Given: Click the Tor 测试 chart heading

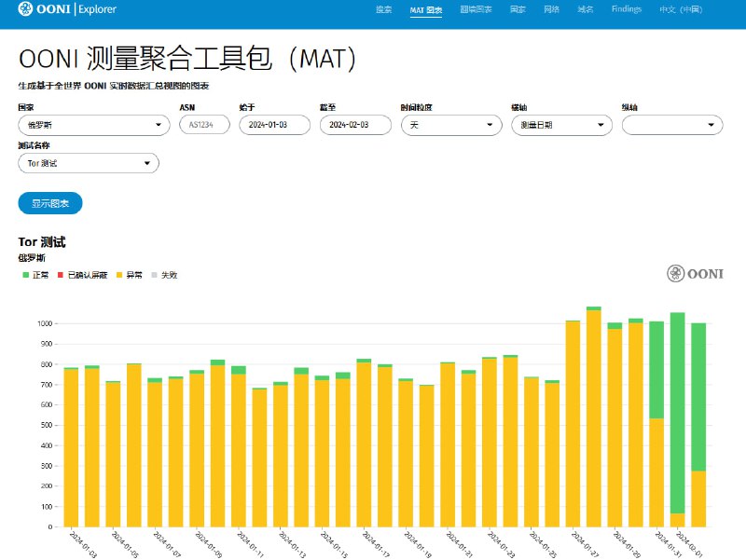Looking at the screenshot, I should [x=42, y=242].
